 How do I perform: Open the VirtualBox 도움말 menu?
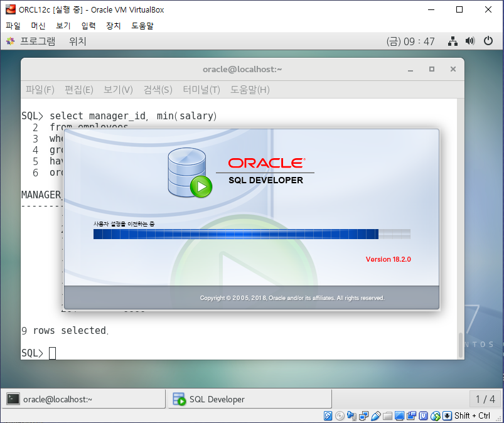[x=142, y=26]
